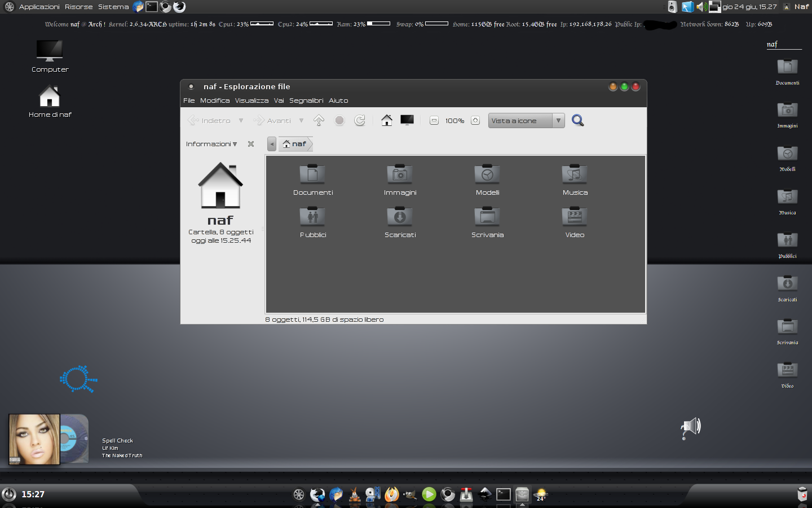Viewport: 812px width, 508px height.
Task: Go to the Home folder via toolbar icon
Action: pos(387,120)
